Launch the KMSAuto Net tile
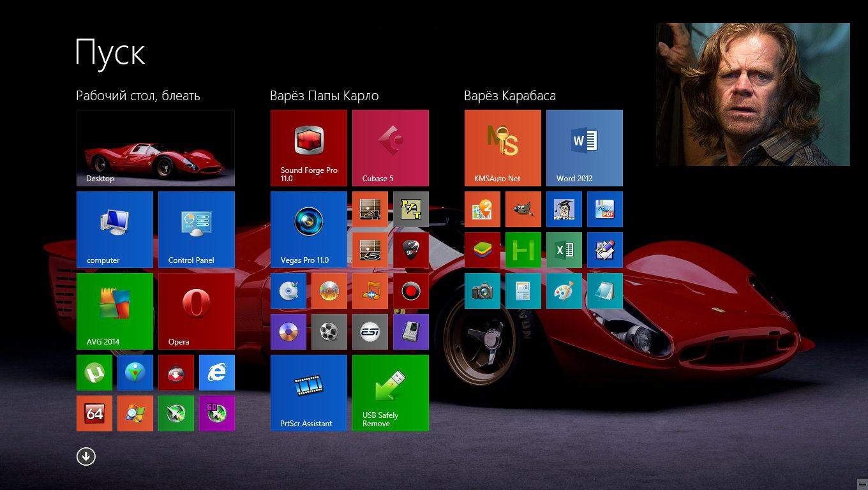Screen dimensions: 868x490 [x=503, y=148]
